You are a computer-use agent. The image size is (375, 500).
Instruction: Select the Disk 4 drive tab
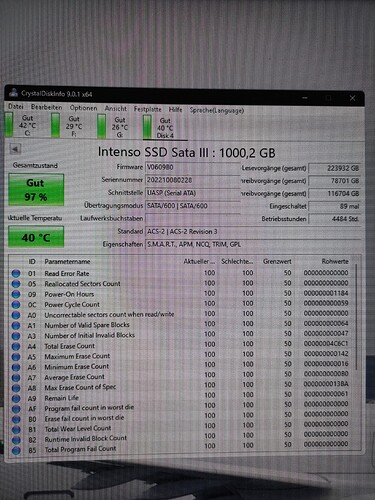[159, 128]
